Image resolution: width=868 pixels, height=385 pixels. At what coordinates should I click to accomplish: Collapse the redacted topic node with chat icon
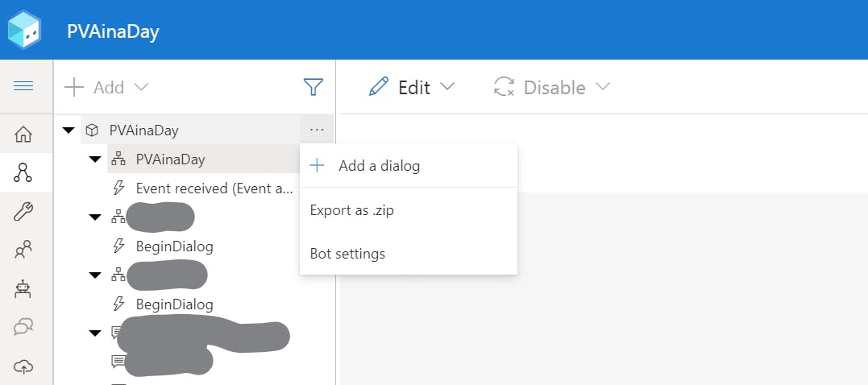(x=95, y=333)
